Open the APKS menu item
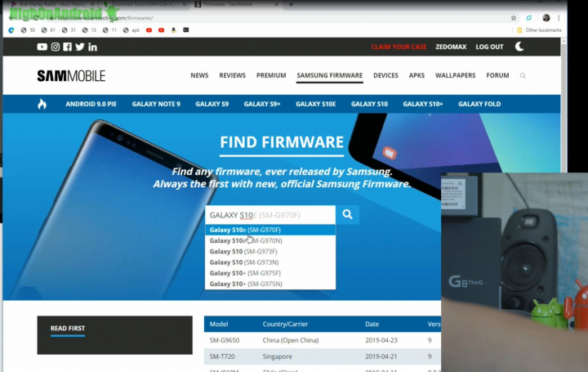 click(416, 75)
